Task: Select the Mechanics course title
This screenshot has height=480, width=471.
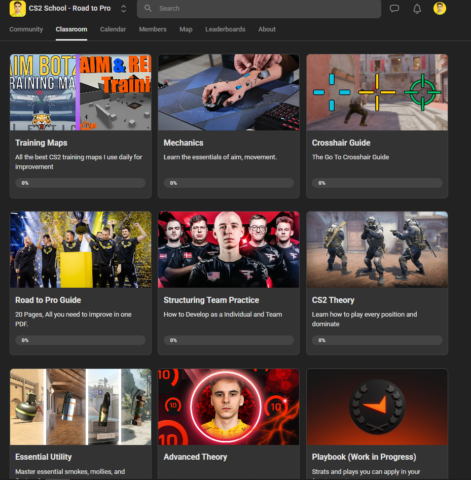Action: 183,143
